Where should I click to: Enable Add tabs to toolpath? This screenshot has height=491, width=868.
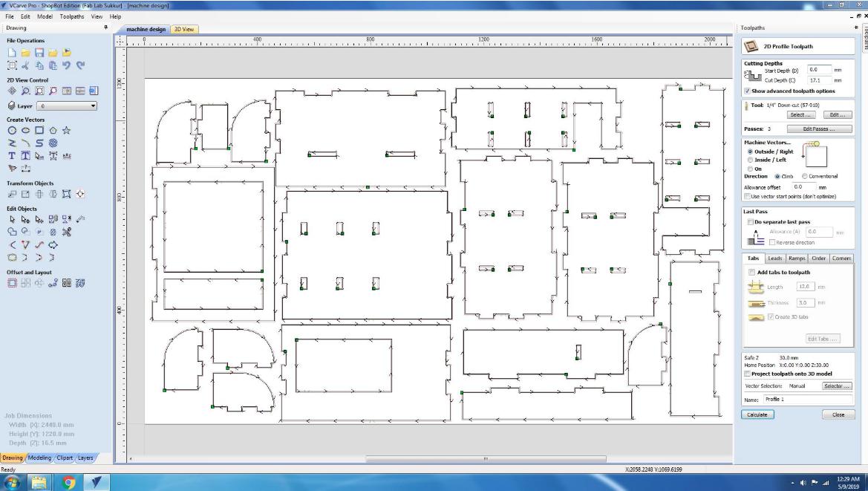click(751, 273)
